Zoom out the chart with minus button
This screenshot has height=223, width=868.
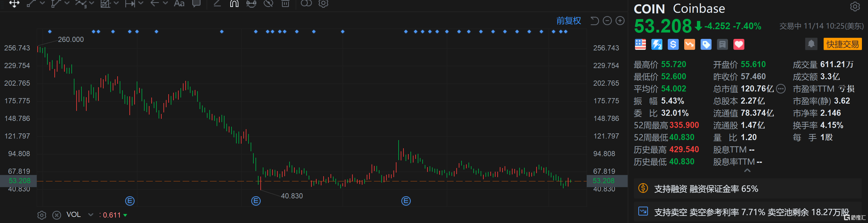[607, 21]
